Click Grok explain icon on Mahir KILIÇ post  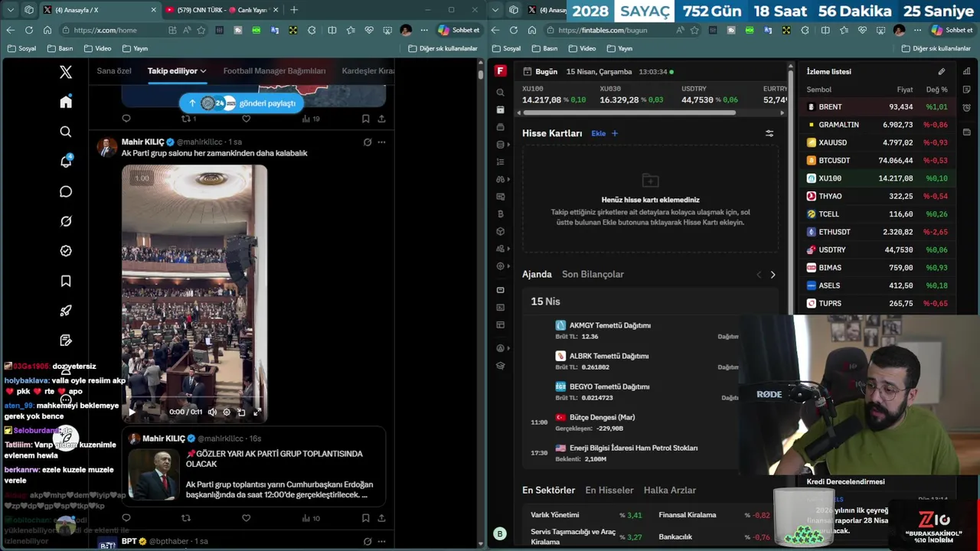(x=367, y=142)
